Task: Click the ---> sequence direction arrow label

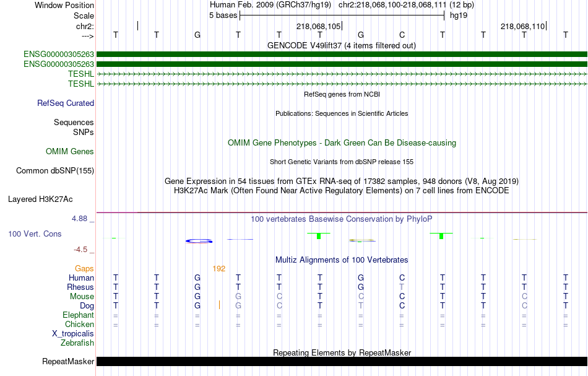Action: coord(87,36)
